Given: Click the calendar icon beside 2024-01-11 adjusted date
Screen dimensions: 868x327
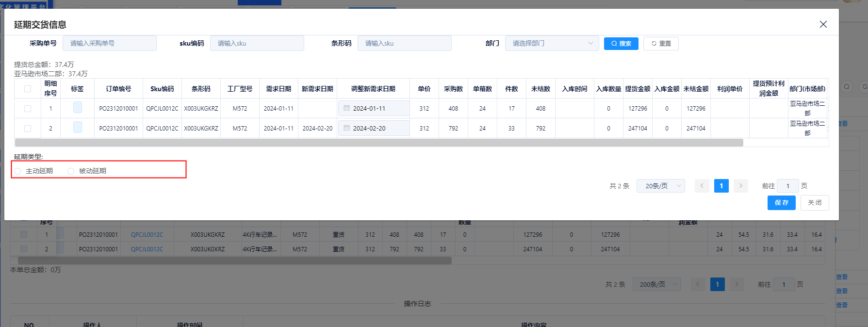Looking at the screenshot, I should click(x=346, y=108).
